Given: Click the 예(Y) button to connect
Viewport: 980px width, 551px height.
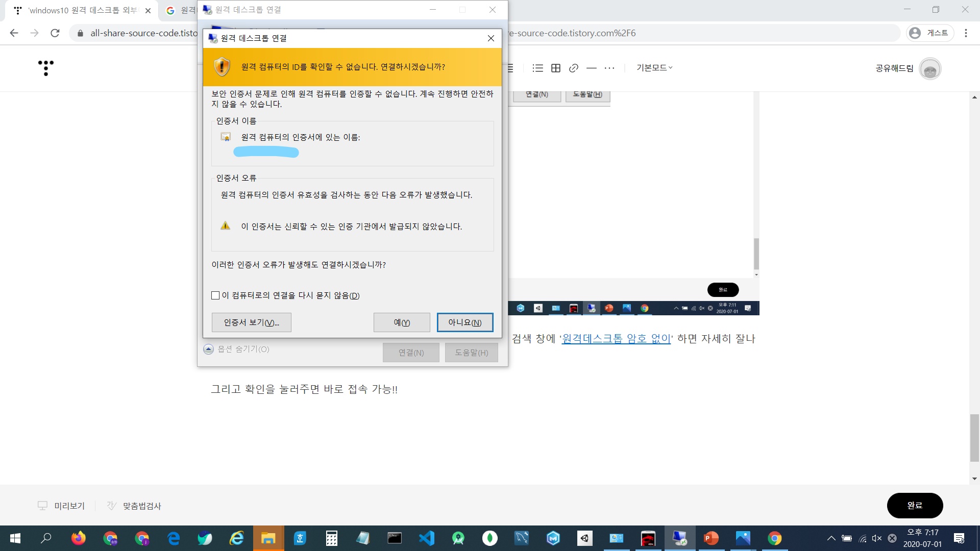Looking at the screenshot, I should click(402, 322).
